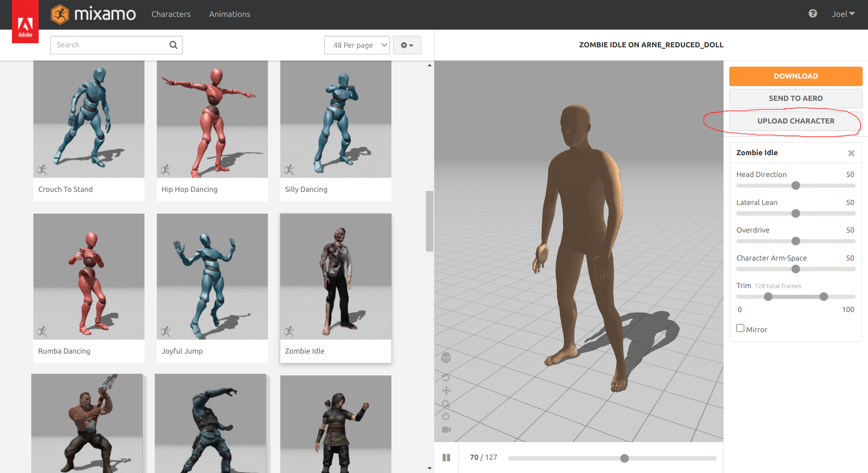Open the help question mark icon
Viewport: 868px width, 473px height.
(812, 14)
